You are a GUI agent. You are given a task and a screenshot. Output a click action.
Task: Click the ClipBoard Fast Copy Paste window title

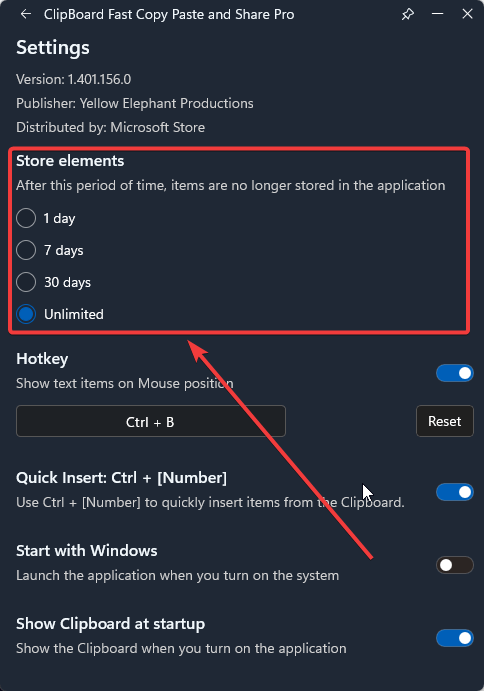point(169,15)
